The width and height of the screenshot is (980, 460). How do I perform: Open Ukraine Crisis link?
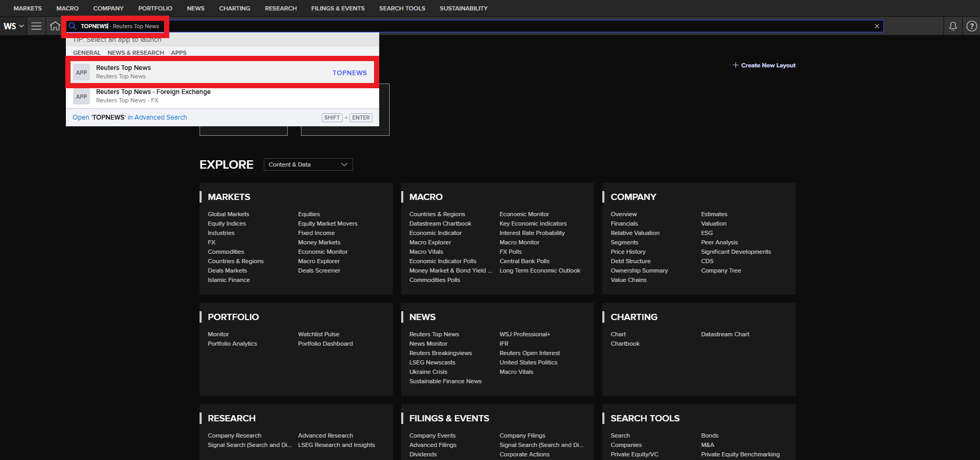click(x=428, y=372)
